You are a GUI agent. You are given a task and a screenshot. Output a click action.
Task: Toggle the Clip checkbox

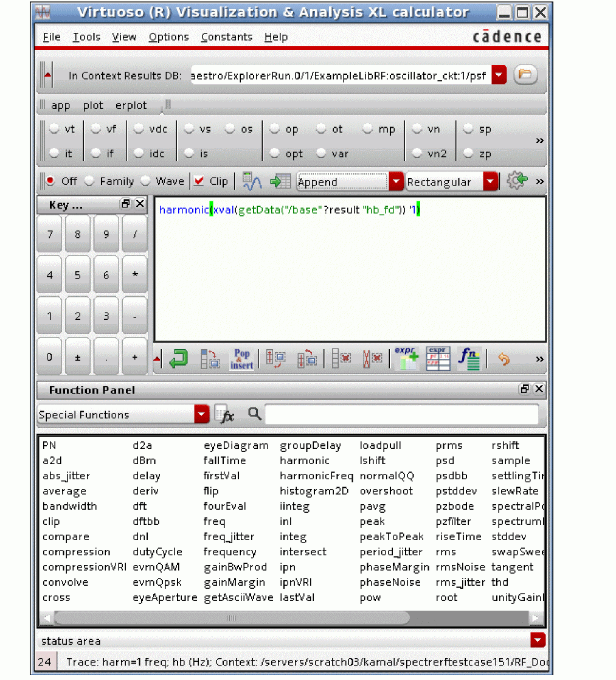[x=199, y=181]
